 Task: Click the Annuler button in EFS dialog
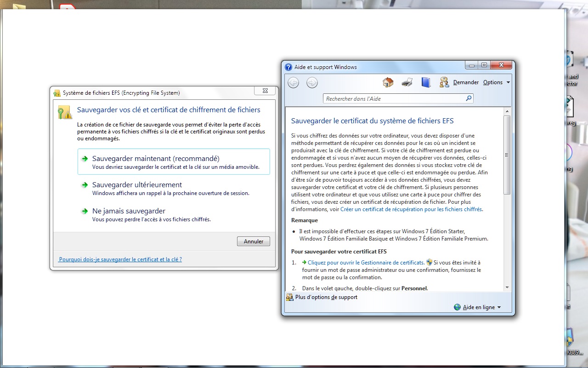(254, 241)
